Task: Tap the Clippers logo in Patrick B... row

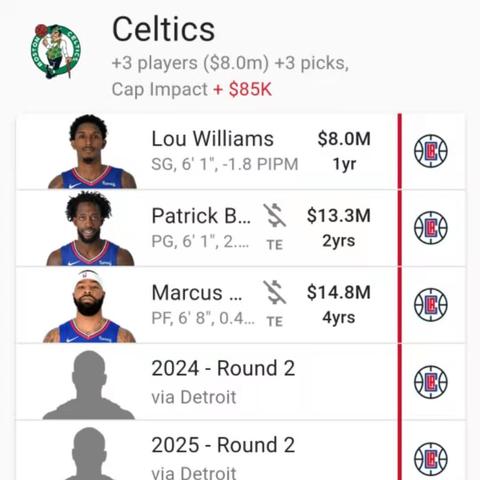Action: 431,228
